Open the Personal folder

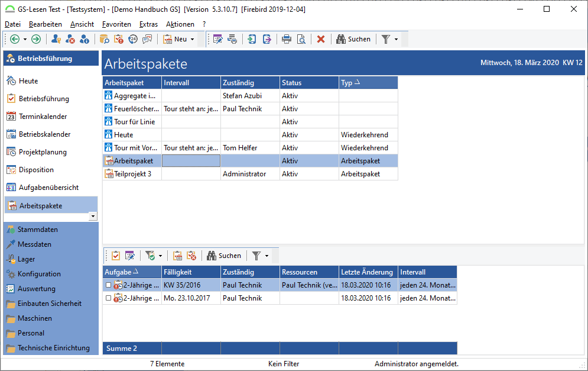[x=51, y=333]
